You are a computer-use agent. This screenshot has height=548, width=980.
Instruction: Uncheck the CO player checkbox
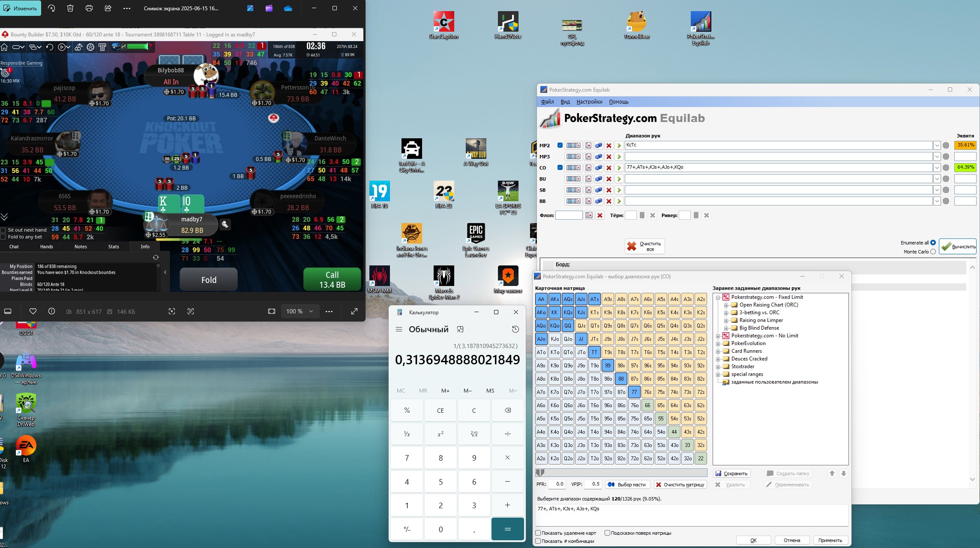point(560,167)
